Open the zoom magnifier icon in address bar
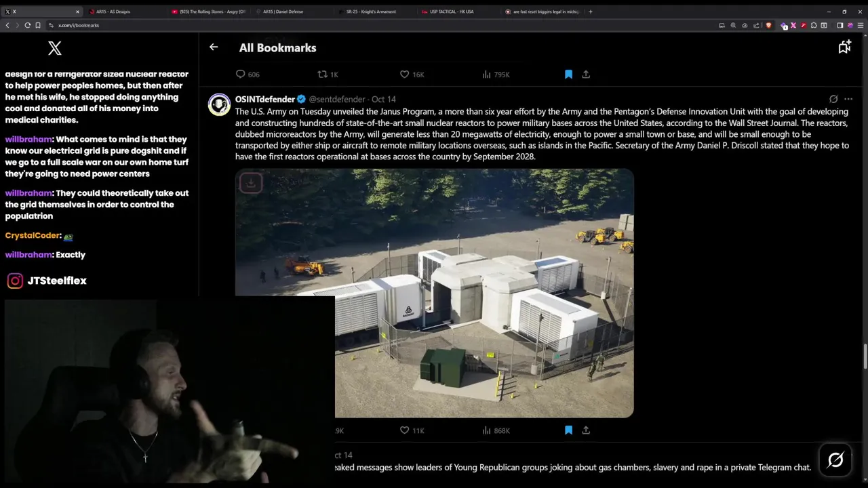 pyautogui.click(x=733, y=25)
